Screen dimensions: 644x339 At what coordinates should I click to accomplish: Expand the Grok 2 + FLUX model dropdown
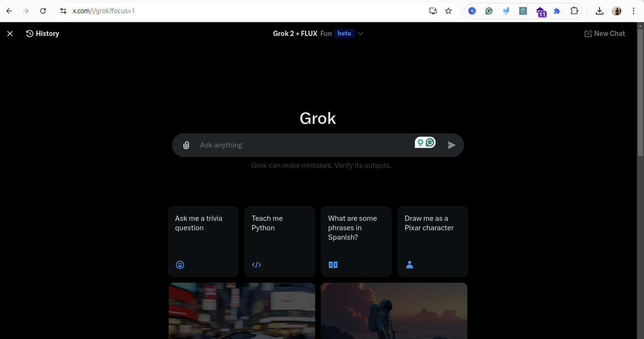[x=361, y=34]
